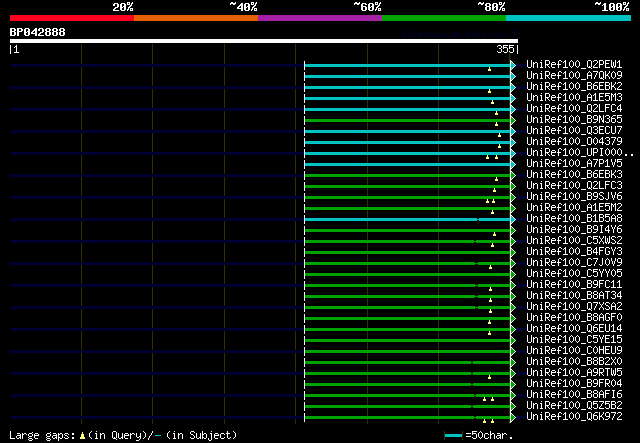This screenshot has height=443, width=640.
Task: Select the UniRef100_B8B2X0 label
Action: tap(574, 362)
